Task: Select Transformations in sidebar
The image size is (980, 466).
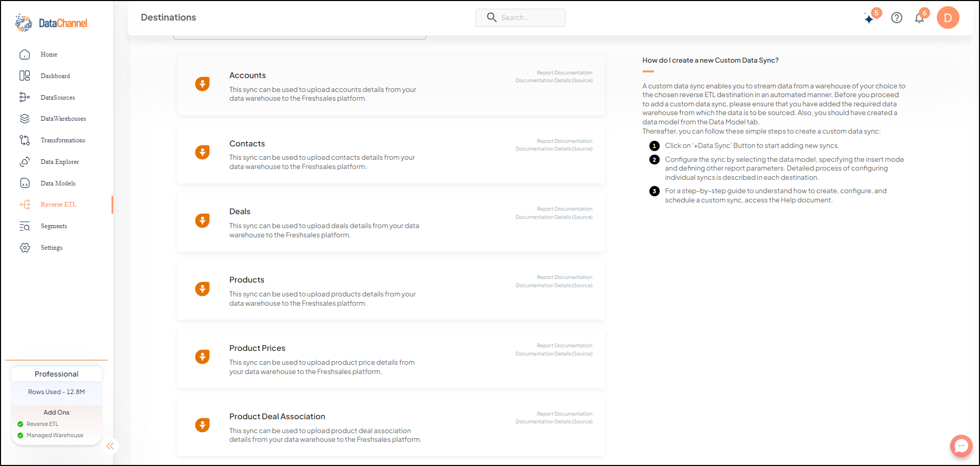Action: pos(63,140)
